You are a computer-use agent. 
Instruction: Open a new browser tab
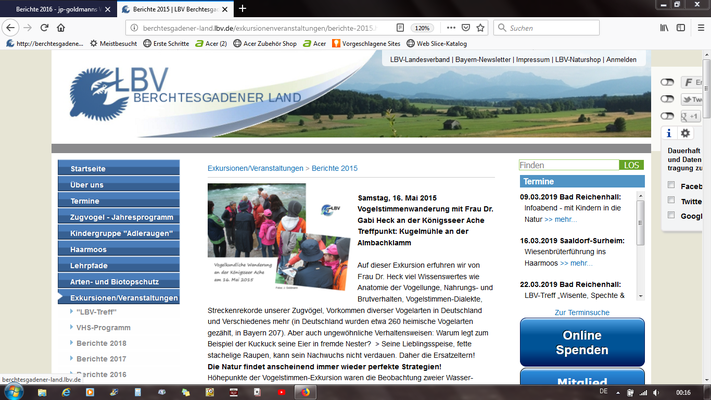tap(243, 9)
